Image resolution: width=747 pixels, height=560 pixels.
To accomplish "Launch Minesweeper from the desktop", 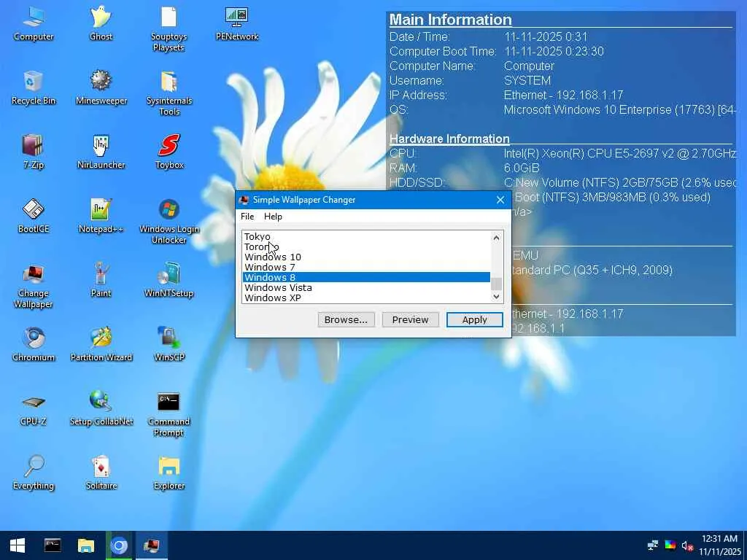I will 101,88.
